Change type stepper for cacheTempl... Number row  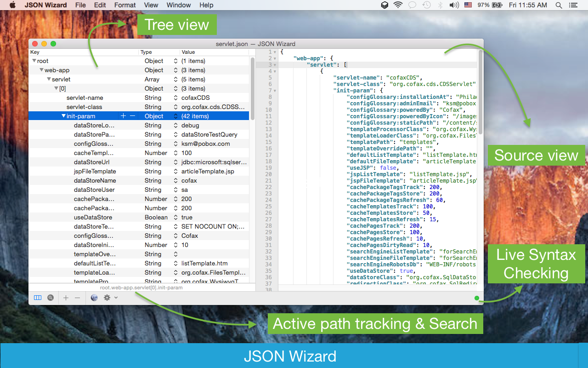175,153
